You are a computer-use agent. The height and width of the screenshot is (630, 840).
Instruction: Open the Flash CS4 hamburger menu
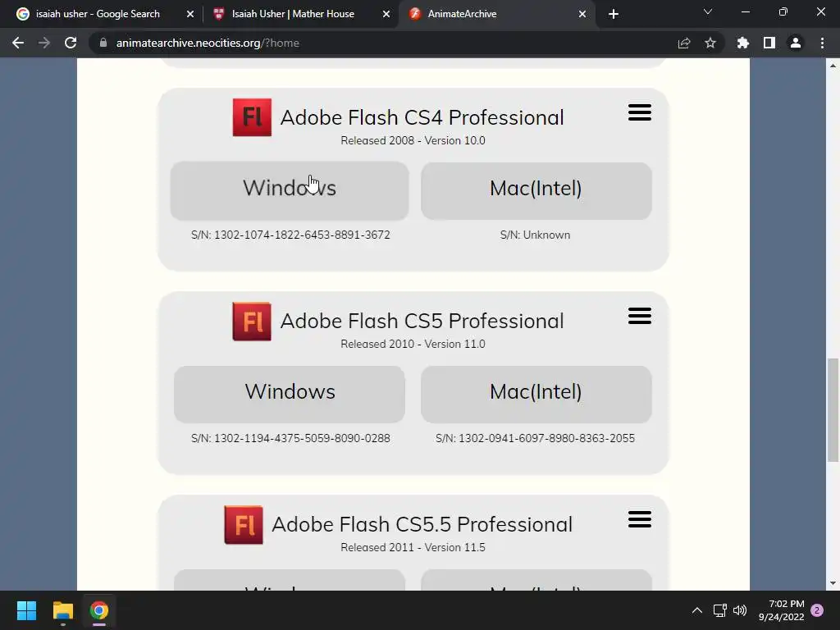pos(640,112)
